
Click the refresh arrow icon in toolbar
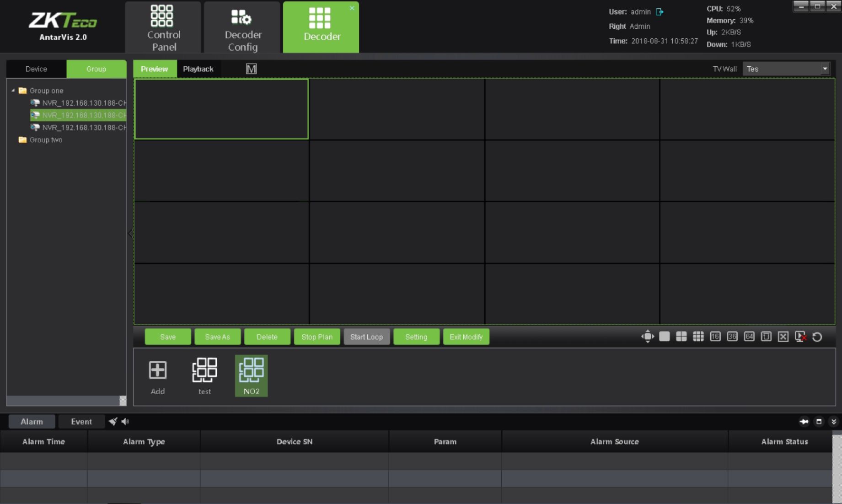click(x=817, y=337)
